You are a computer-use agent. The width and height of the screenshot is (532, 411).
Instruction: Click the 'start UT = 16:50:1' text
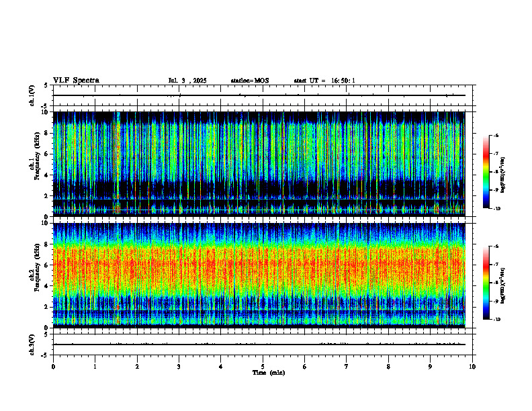pyautogui.click(x=324, y=81)
